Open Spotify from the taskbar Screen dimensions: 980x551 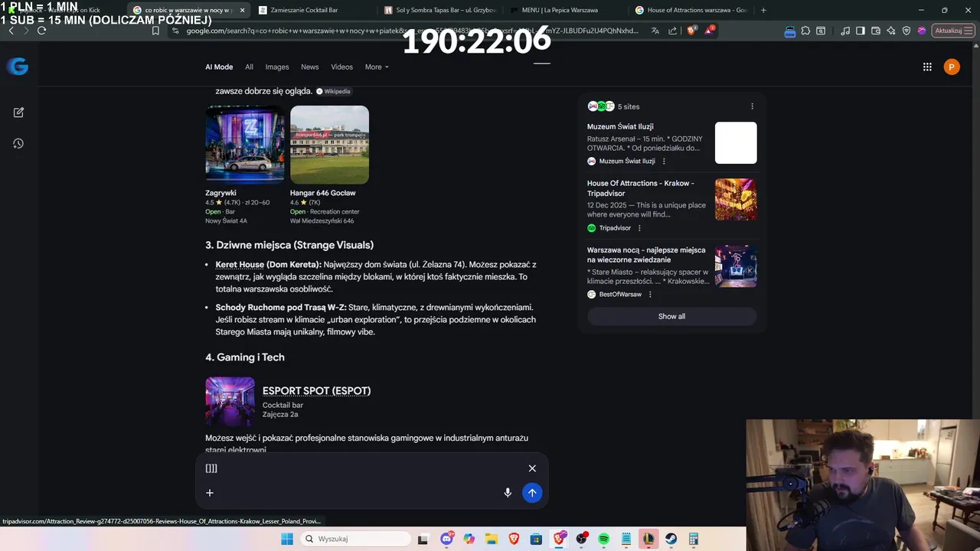[603, 539]
